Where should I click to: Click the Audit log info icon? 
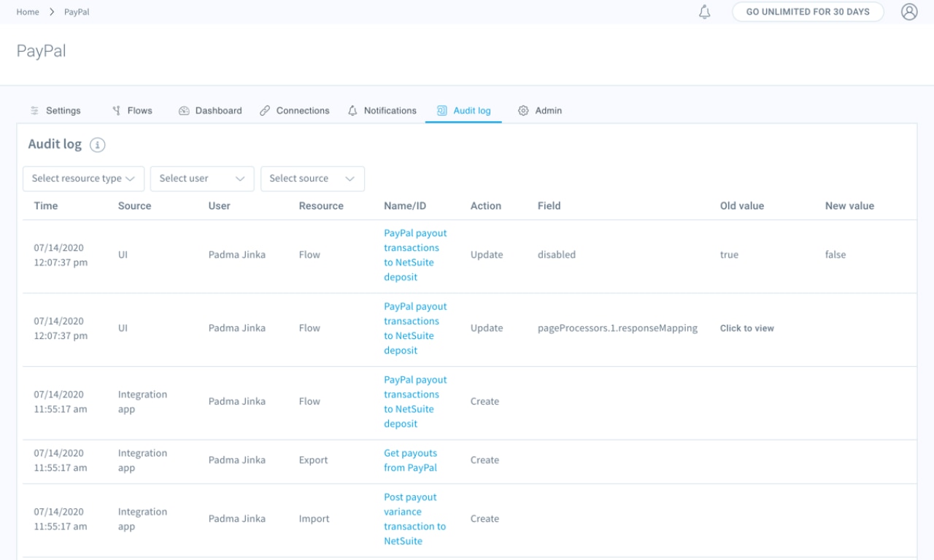[x=98, y=145]
